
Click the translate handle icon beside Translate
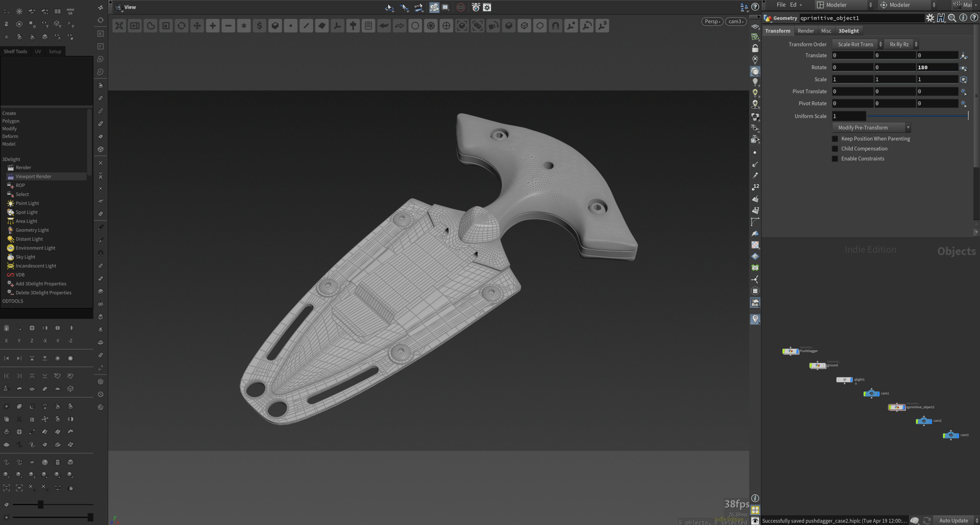click(963, 56)
